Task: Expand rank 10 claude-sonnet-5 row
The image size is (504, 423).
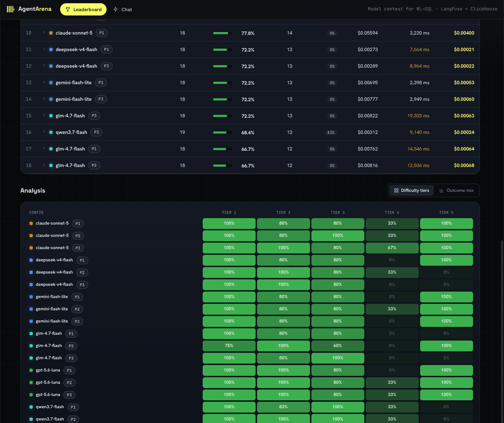Action: pos(44,32)
